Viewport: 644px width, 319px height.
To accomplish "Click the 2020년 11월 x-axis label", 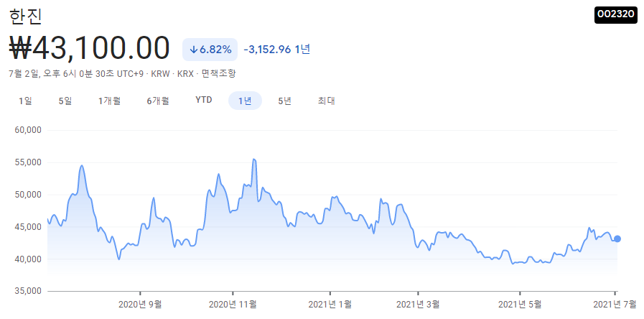I will [x=233, y=305].
